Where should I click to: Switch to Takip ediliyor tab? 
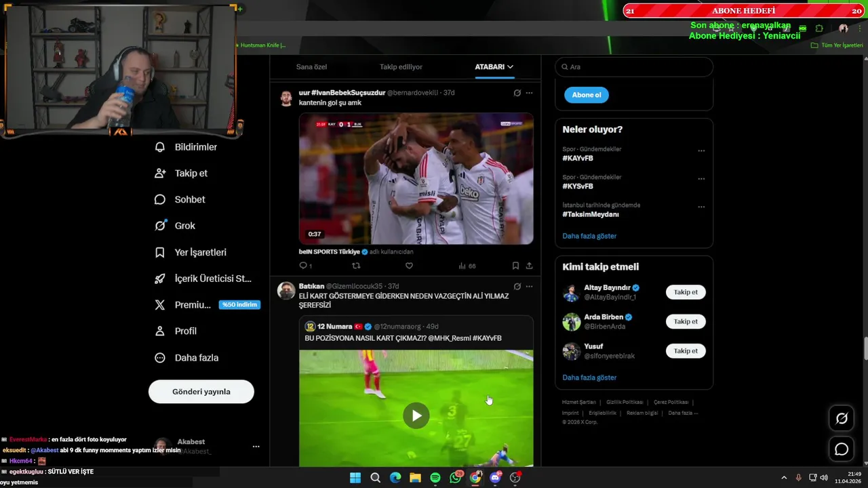[401, 67]
